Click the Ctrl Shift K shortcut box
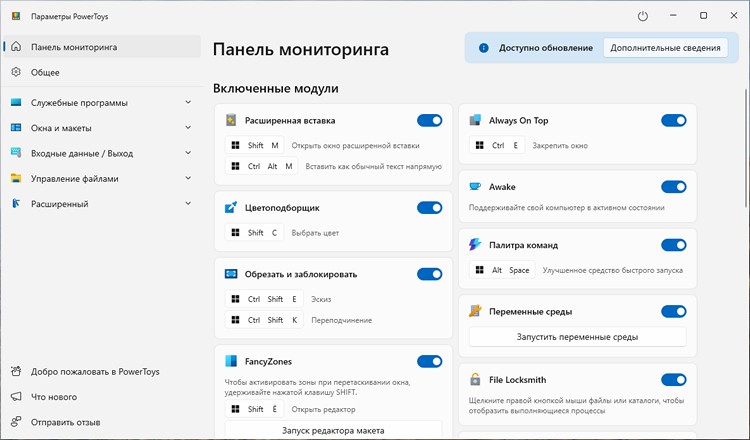Viewport: 750px width, 440px height. (264, 320)
